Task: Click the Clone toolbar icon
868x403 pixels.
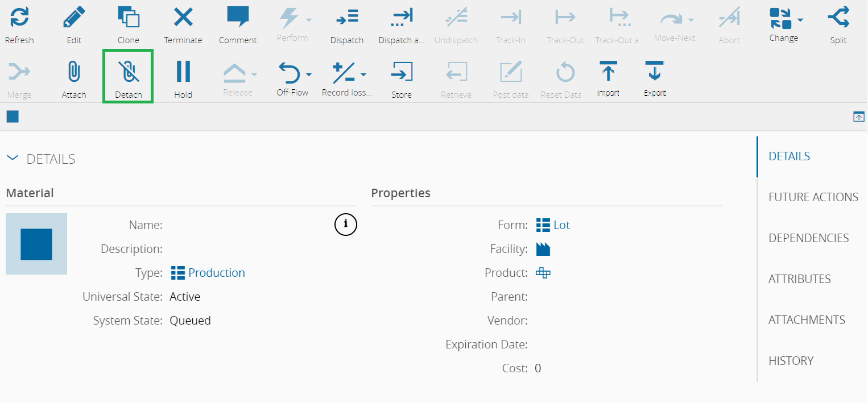Action: pyautogui.click(x=129, y=17)
